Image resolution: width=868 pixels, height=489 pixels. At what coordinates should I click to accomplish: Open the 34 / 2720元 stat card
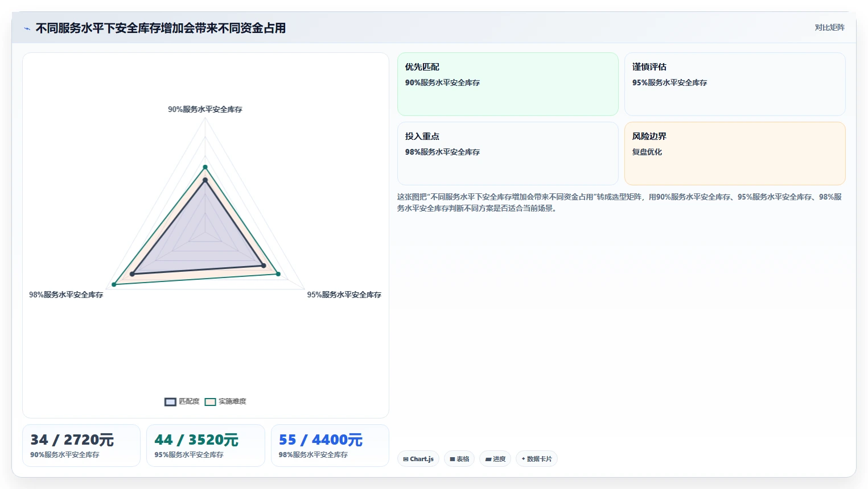coord(81,445)
